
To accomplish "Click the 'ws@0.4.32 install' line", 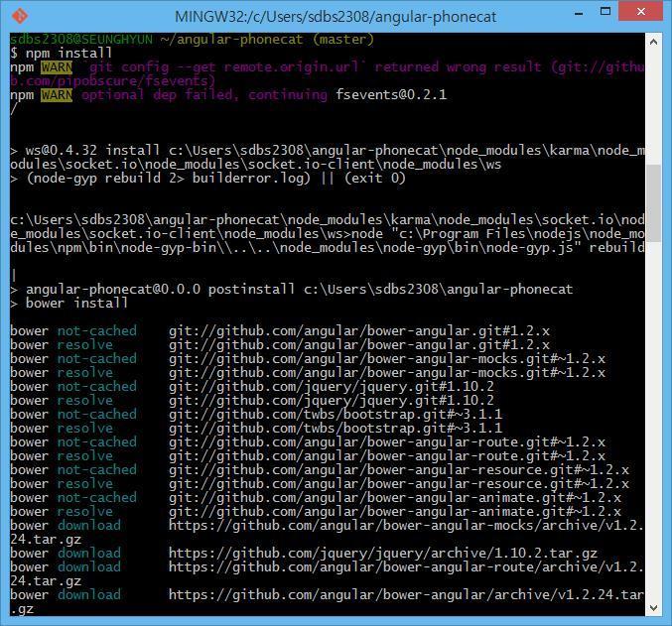I will (x=328, y=158).
